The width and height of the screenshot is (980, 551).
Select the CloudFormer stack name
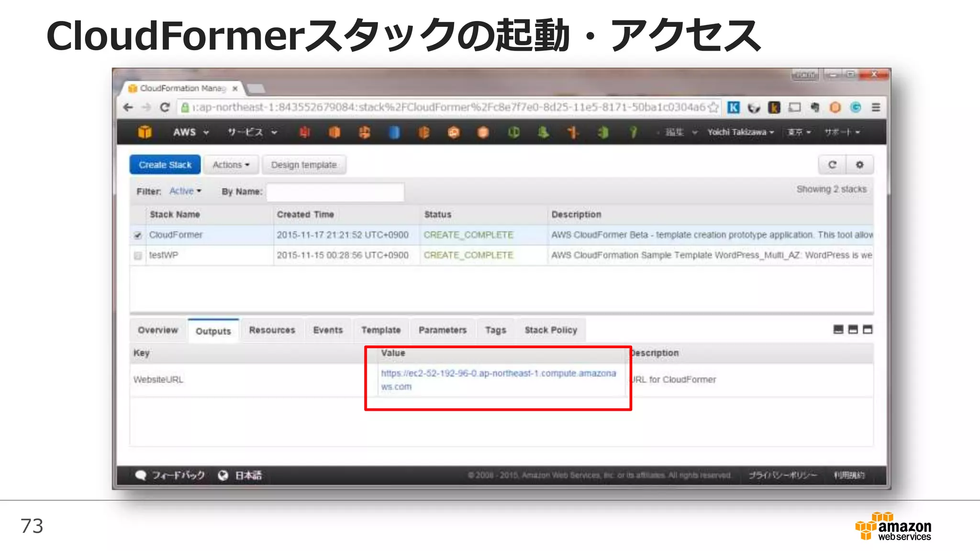[176, 235]
